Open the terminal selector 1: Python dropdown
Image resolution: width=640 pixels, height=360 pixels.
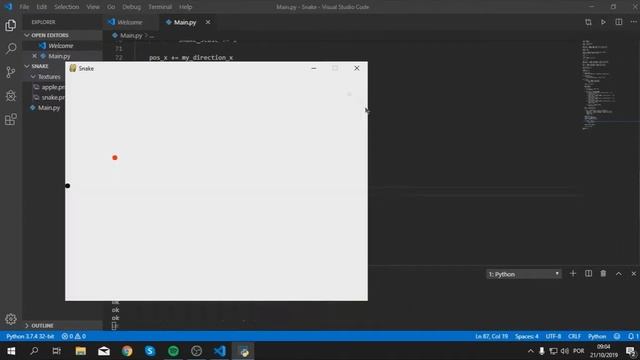pos(524,274)
